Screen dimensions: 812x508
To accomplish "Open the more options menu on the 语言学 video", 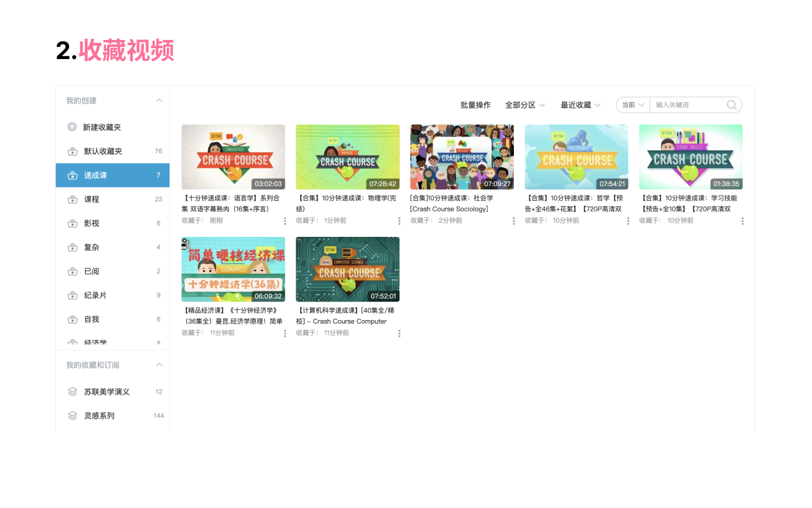I will (x=285, y=220).
